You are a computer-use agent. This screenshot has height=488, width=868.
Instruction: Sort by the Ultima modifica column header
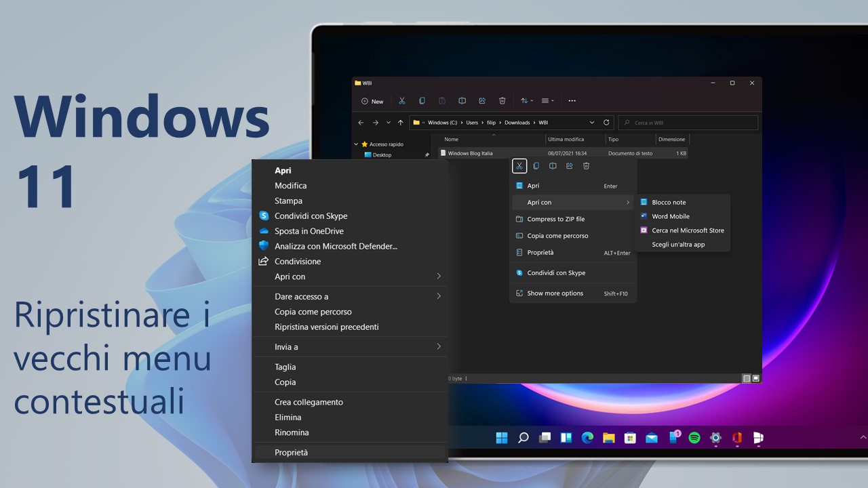point(575,139)
